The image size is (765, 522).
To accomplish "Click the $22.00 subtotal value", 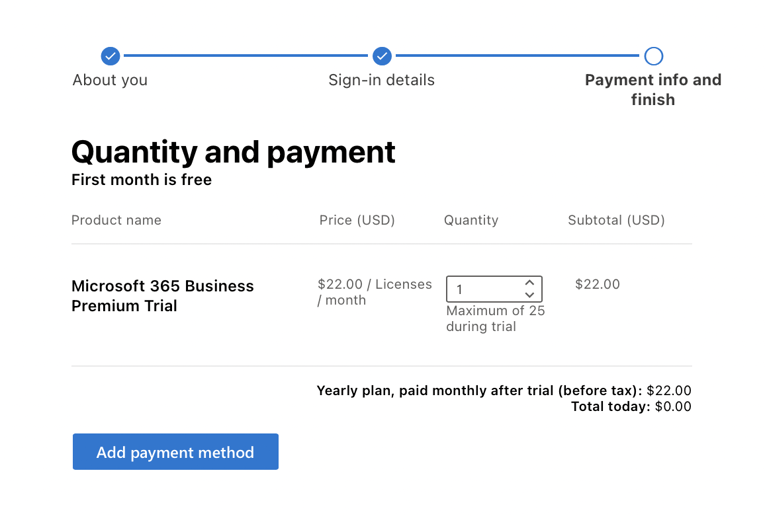I will pos(598,284).
